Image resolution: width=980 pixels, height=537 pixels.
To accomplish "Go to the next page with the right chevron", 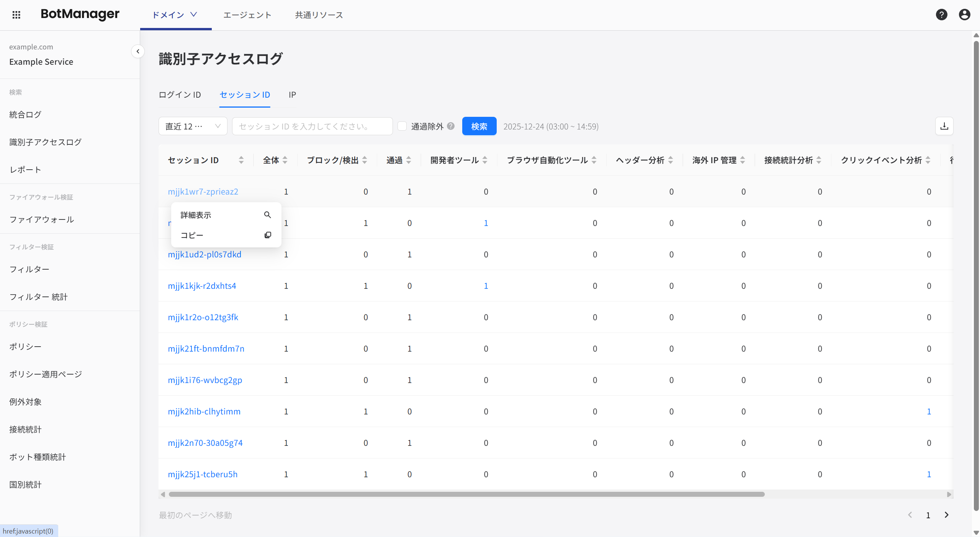I will click(947, 515).
